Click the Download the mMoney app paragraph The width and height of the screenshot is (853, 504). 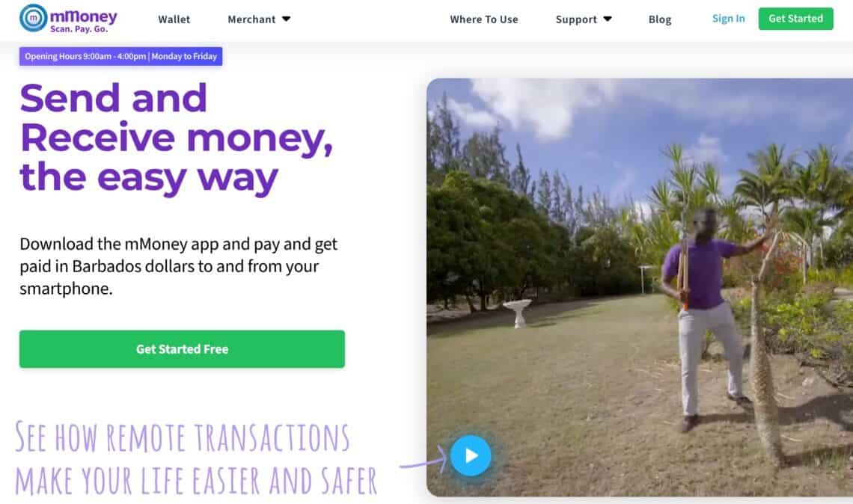[178, 266]
